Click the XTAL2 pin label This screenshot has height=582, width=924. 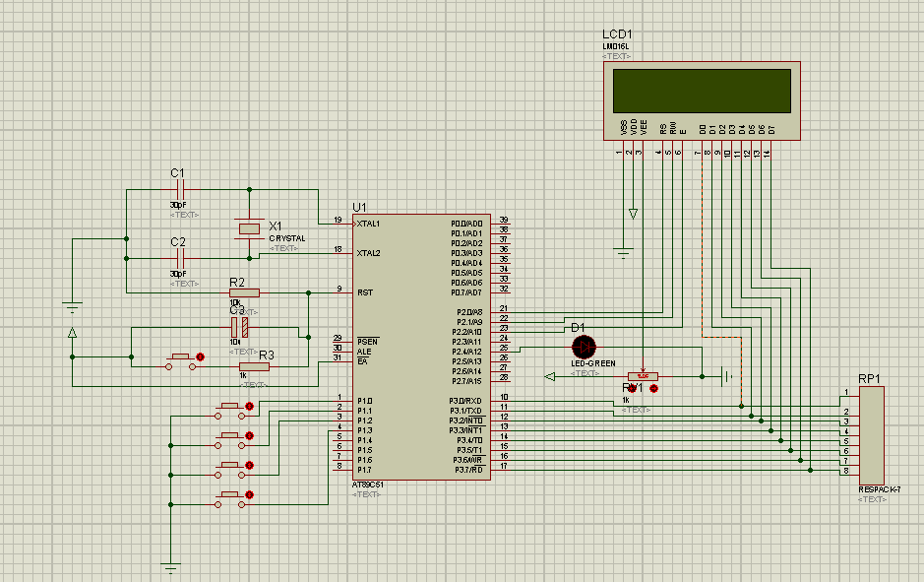tap(368, 253)
